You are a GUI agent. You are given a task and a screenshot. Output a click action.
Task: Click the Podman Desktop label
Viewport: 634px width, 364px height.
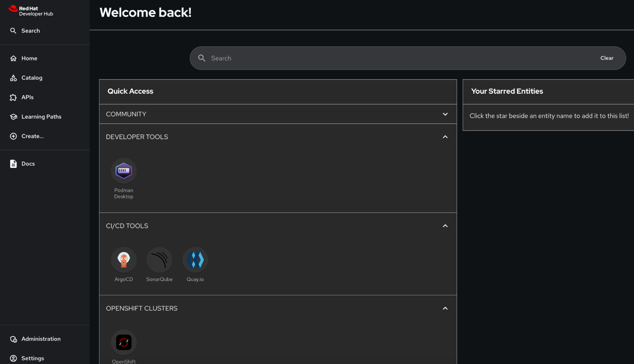point(124,193)
